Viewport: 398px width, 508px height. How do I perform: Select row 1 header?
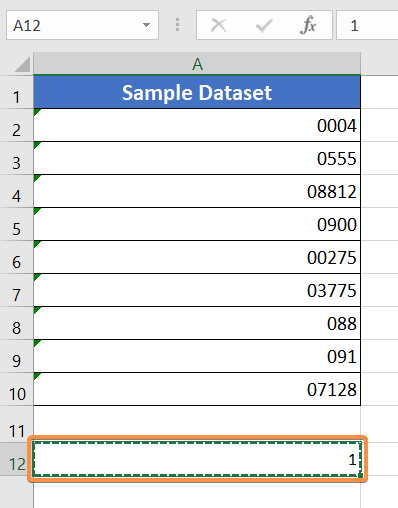tap(17, 92)
